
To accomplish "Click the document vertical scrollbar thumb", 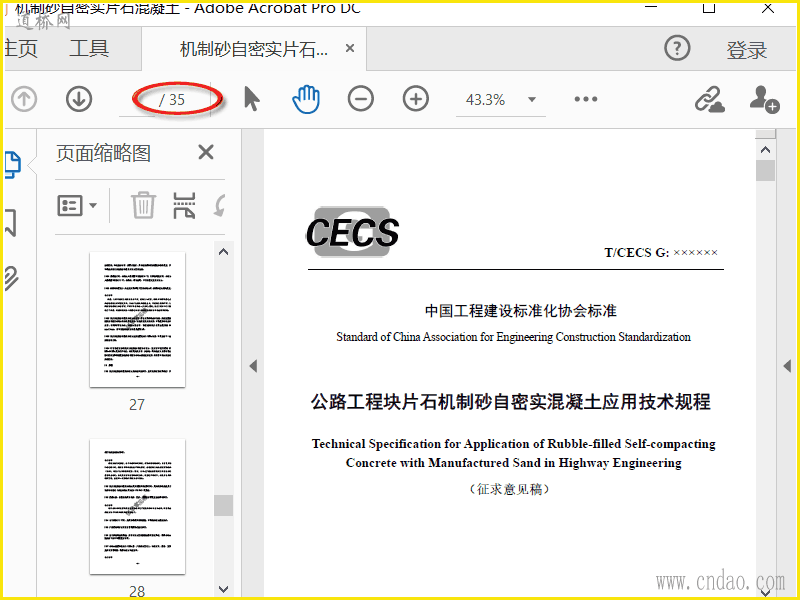I will pyautogui.click(x=765, y=170).
